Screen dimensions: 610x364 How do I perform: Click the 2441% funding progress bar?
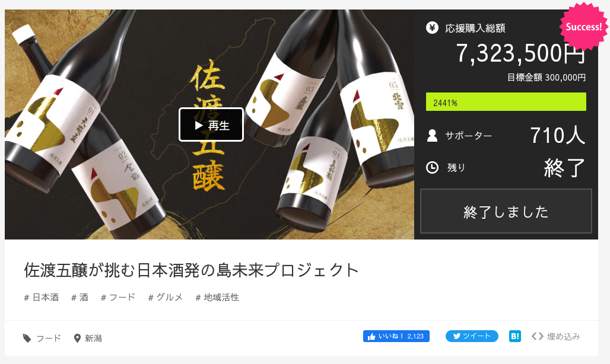pos(506,102)
